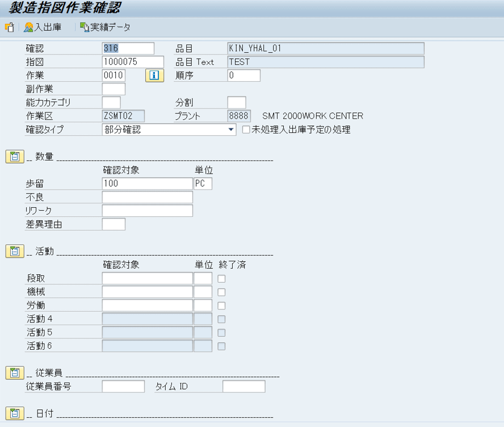The width and height of the screenshot is (504, 427).
Task: Open the 確認タイプ dropdown list
Action: pyautogui.click(x=231, y=130)
